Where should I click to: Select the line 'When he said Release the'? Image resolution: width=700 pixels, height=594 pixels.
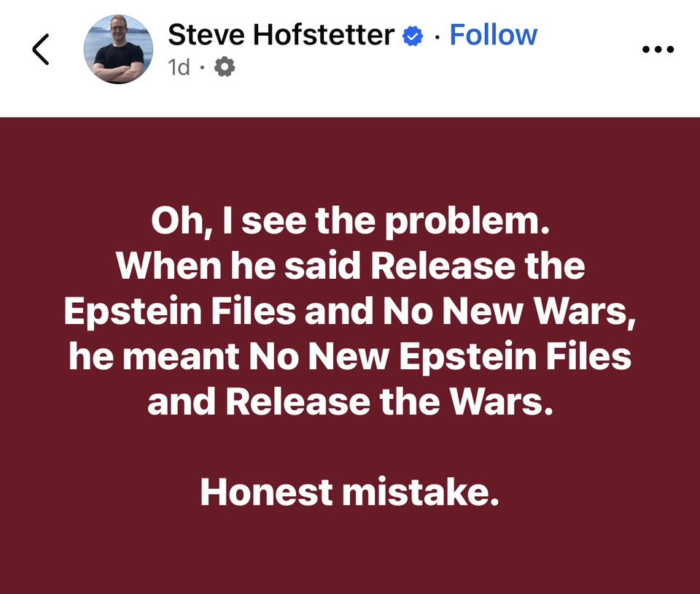(x=351, y=266)
